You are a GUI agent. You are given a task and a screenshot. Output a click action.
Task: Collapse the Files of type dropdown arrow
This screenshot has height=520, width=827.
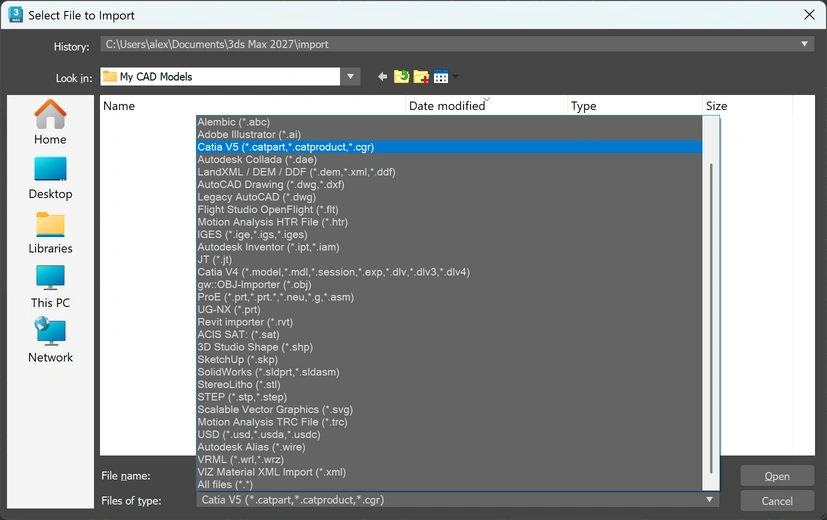(709, 499)
